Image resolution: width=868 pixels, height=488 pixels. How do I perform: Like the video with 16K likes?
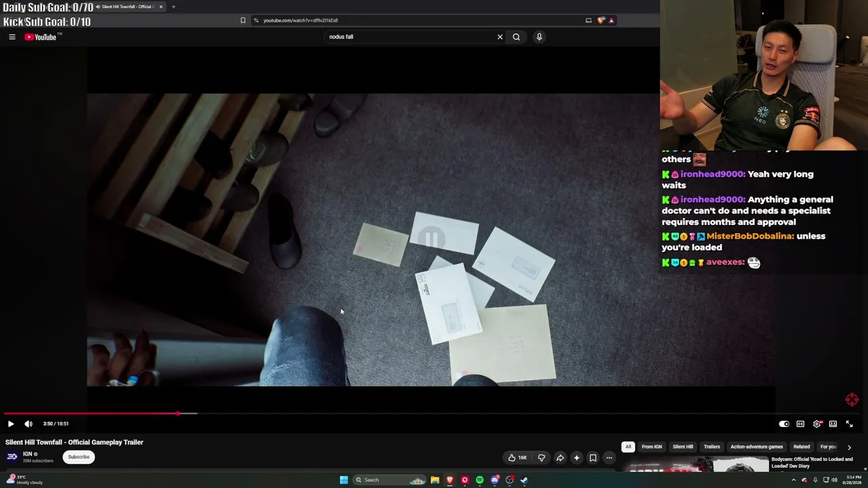point(517,457)
